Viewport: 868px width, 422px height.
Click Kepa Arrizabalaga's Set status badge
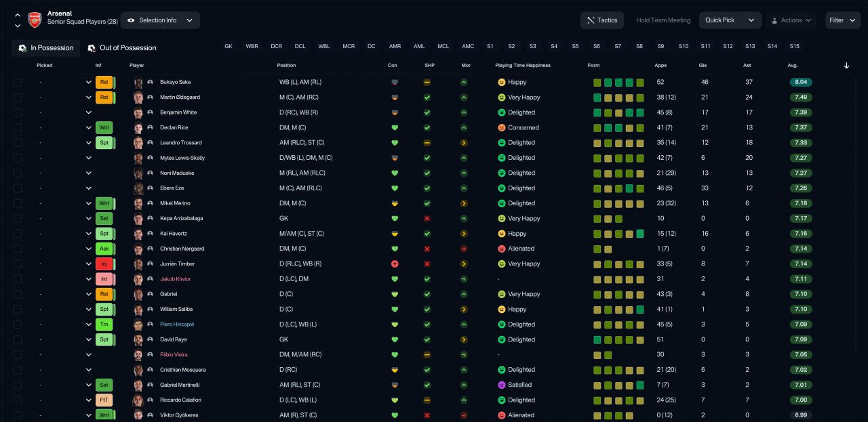coord(104,219)
